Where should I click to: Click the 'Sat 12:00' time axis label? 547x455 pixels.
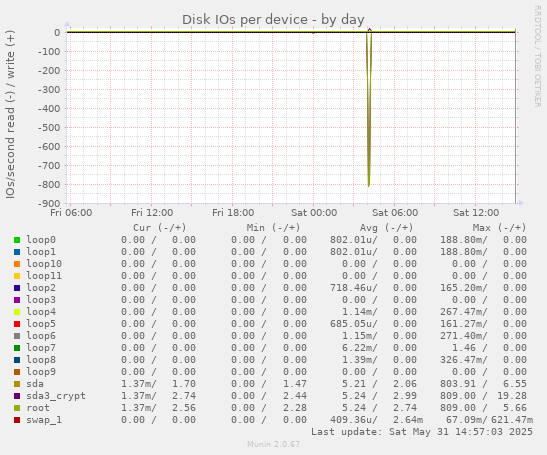tap(476, 212)
